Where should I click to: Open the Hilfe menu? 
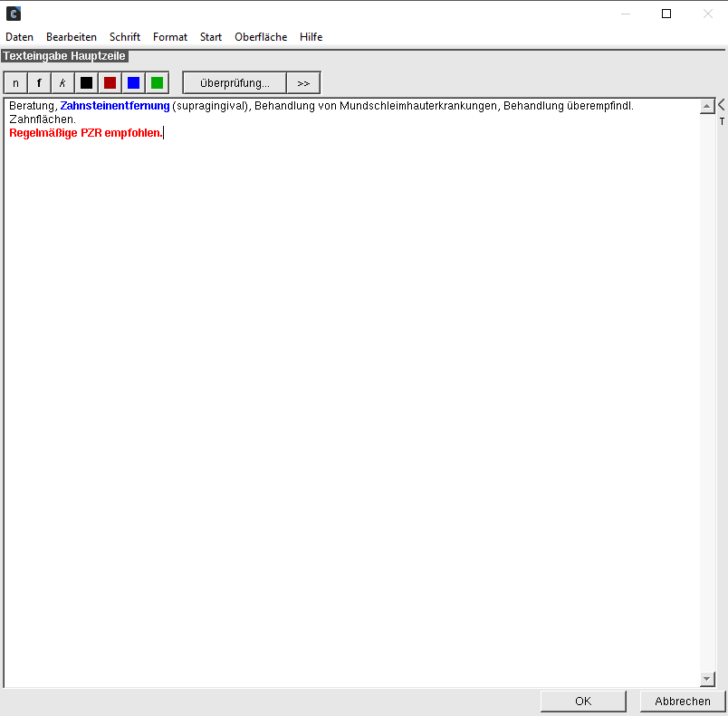pyautogui.click(x=311, y=36)
